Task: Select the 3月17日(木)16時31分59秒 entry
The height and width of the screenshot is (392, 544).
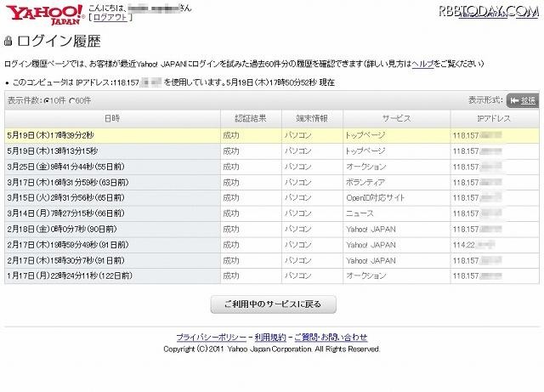Action: tap(272, 182)
